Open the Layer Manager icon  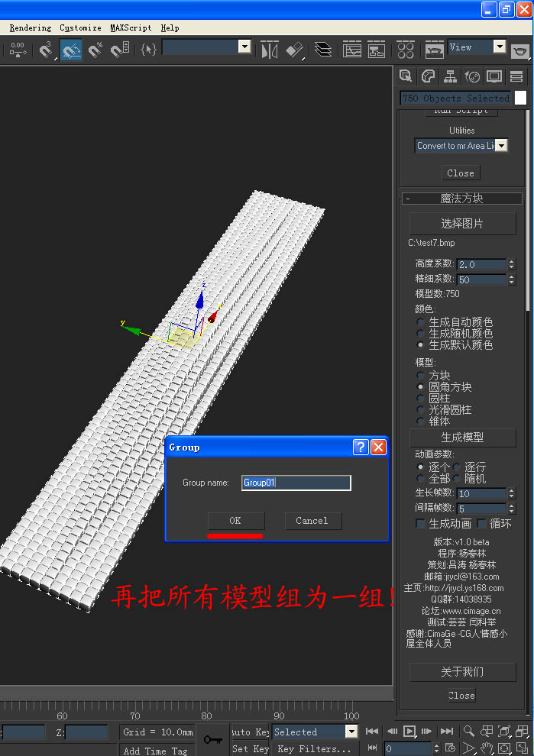click(322, 50)
